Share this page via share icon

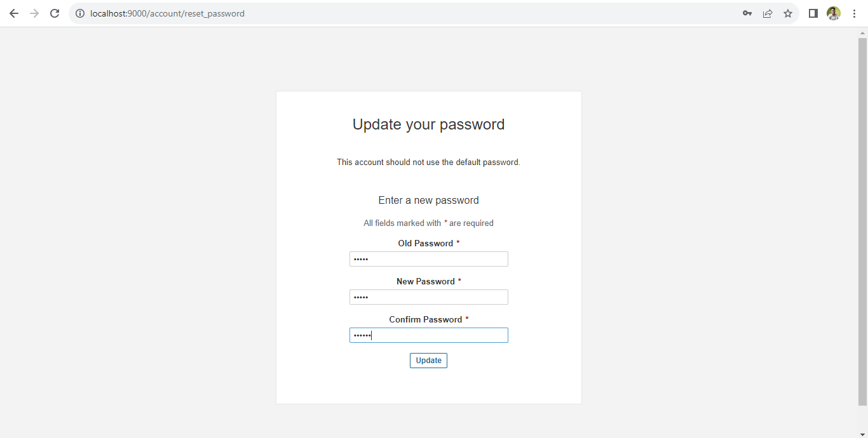point(768,13)
